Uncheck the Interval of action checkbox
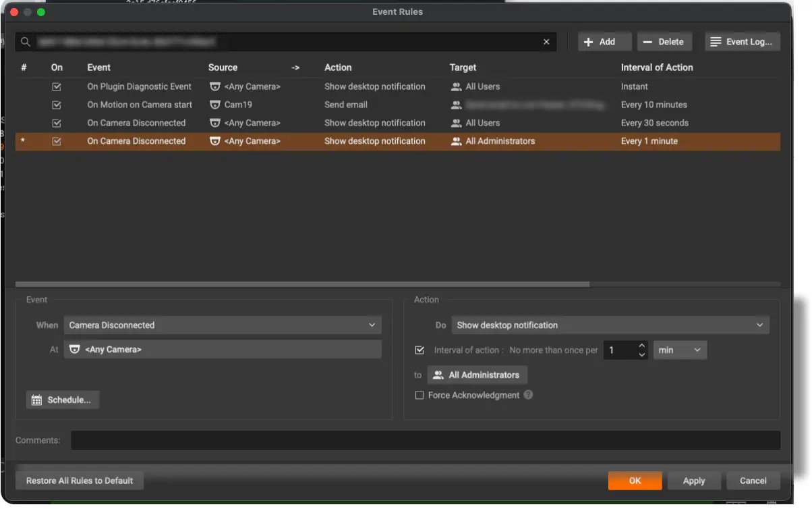 [419, 350]
